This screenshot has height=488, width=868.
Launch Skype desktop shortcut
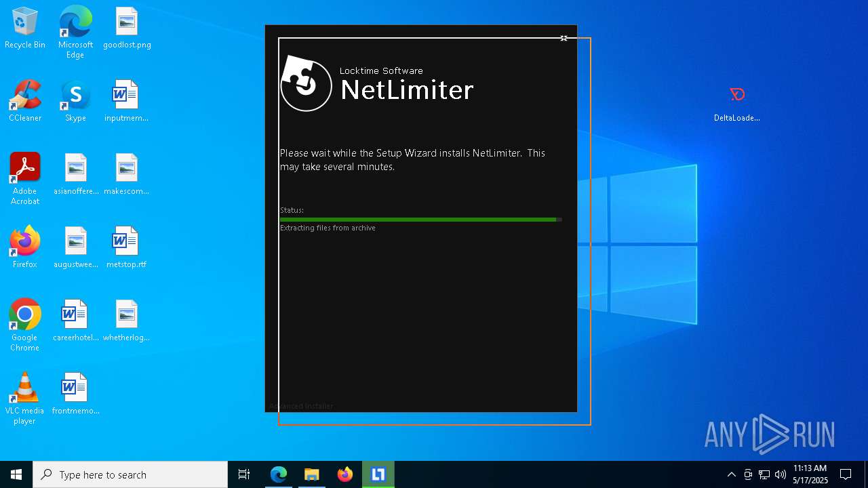[75, 102]
